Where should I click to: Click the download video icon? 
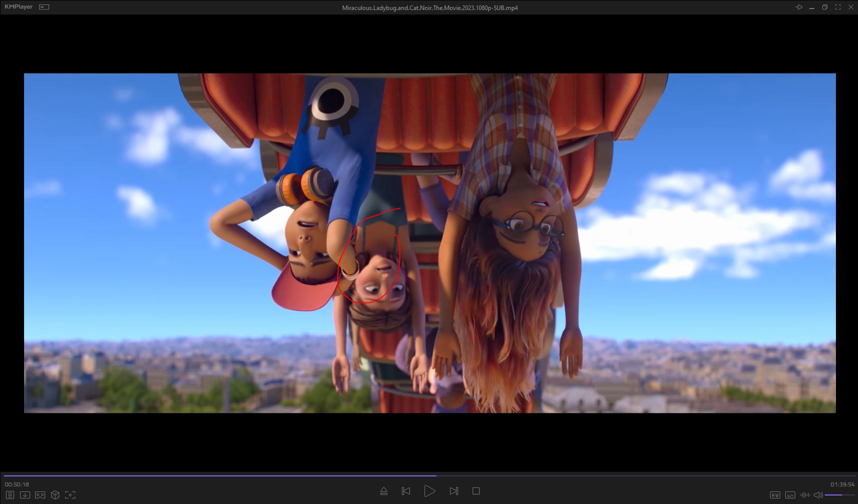tap(25, 495)
